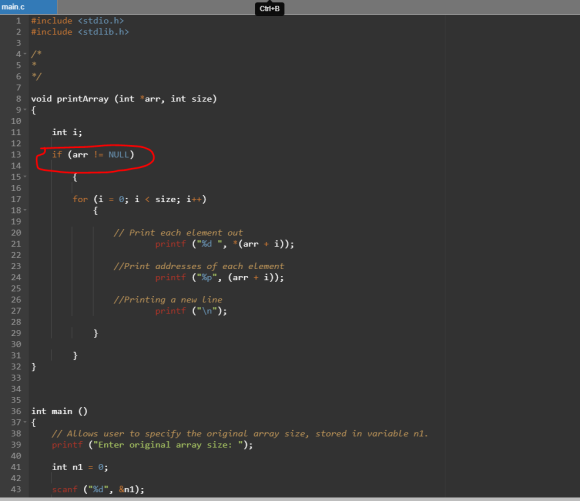Collapse printArray function body fold at line 9
The width and height of the screenshot is (580, 501).
25,110
